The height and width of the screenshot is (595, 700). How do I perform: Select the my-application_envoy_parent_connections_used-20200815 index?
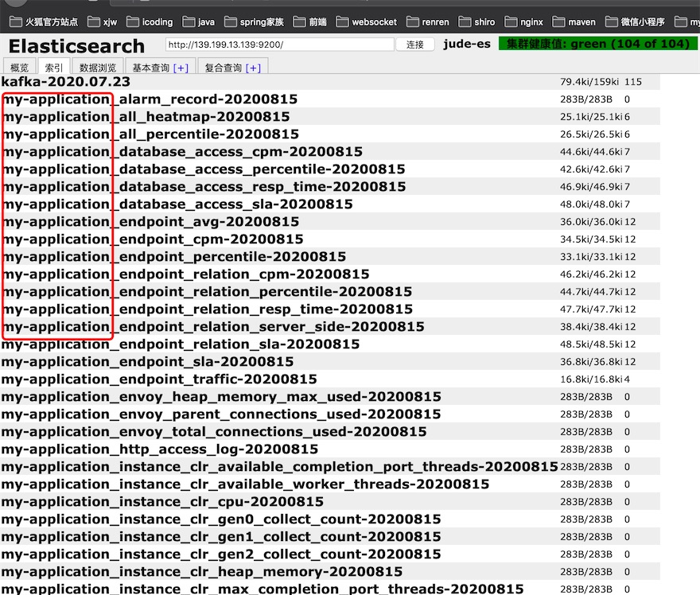[x=221, y=414]
